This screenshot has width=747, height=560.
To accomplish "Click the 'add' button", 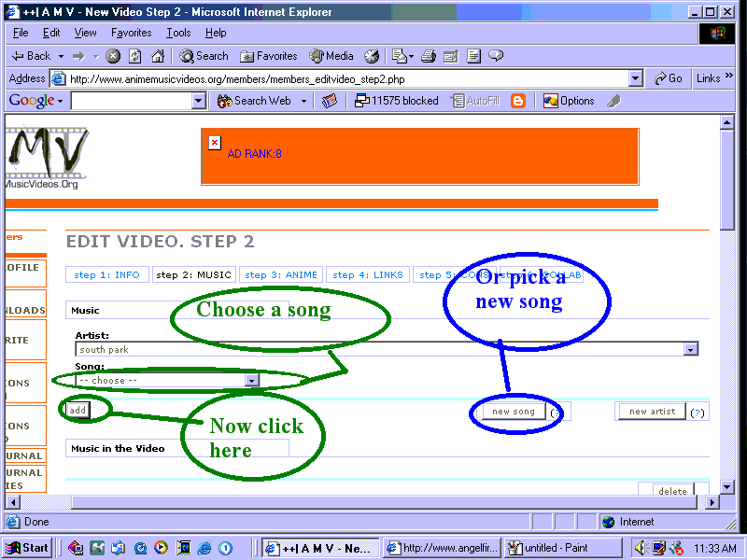I will pos(78,410).
